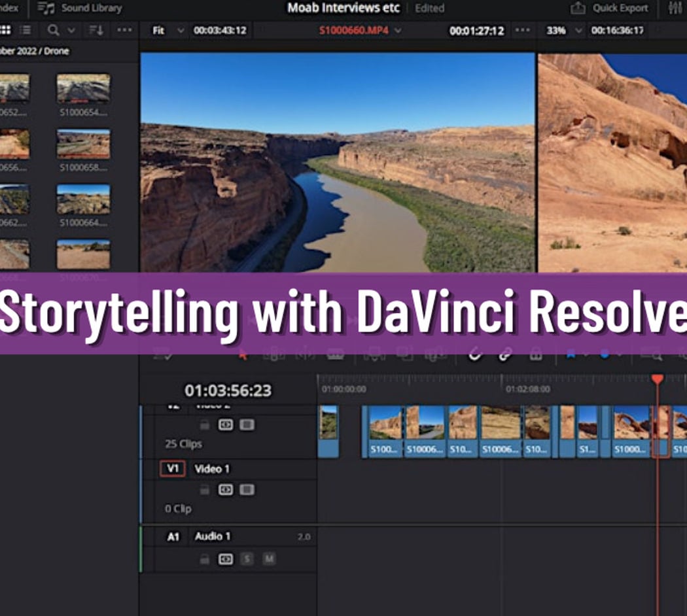Screen dimensions: 687x616
Task: Click the source viewer canyon river image
Action: (338, 162)
